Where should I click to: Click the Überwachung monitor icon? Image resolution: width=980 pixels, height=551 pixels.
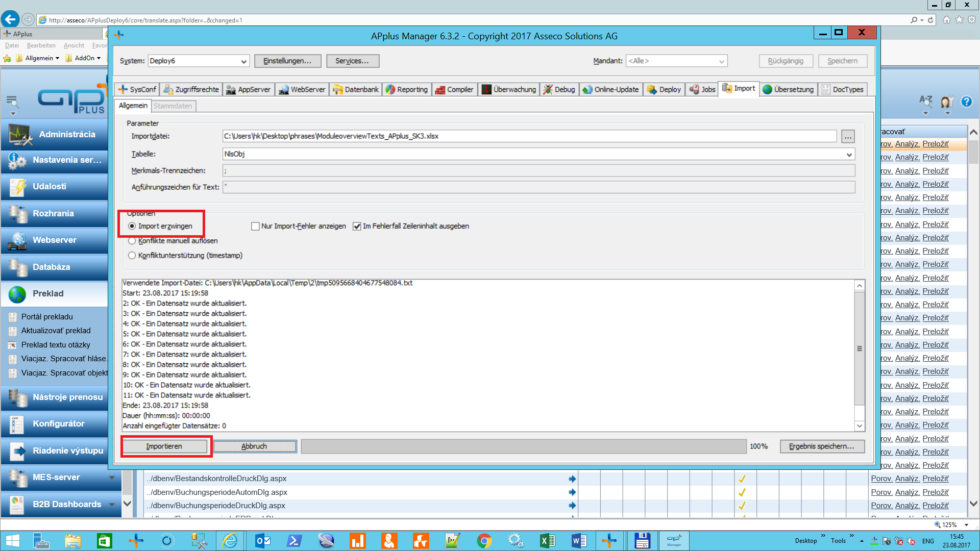[486, 90]
